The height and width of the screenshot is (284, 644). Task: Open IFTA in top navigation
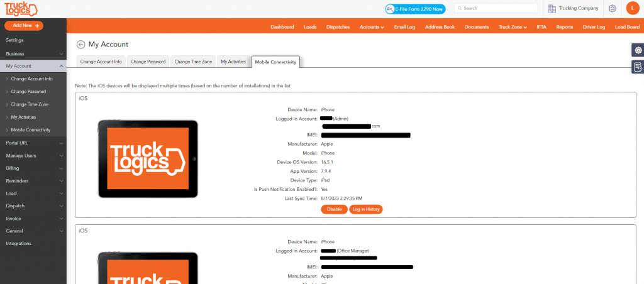pyautogui.click(x=541, y=27)
